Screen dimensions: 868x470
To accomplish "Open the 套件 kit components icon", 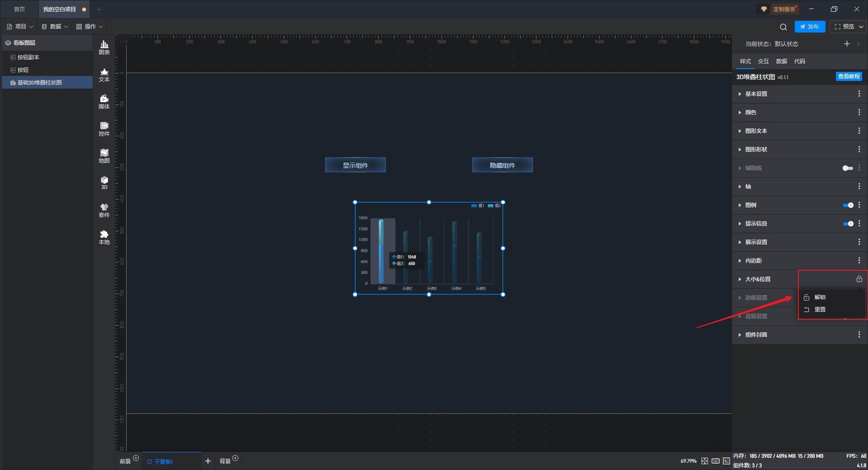I will pyautogui.click(x=104, y=210).
